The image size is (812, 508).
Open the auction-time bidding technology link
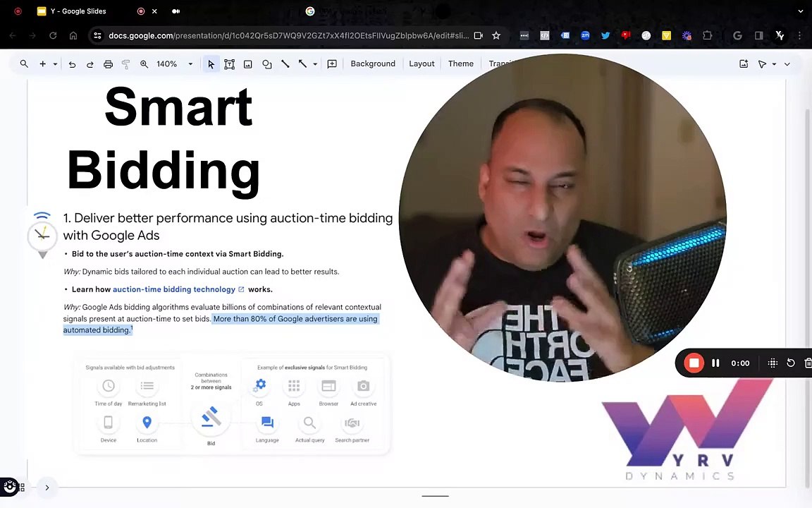(174, 289)
